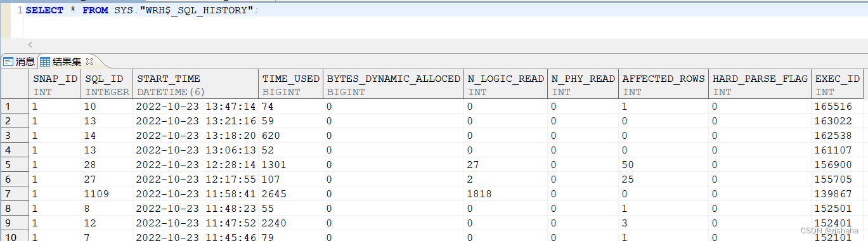Viewport: 868px width, 241px height.
Task: Click start time cell 2022-10-23 12:28:14
Action: [x=196, y=165]
